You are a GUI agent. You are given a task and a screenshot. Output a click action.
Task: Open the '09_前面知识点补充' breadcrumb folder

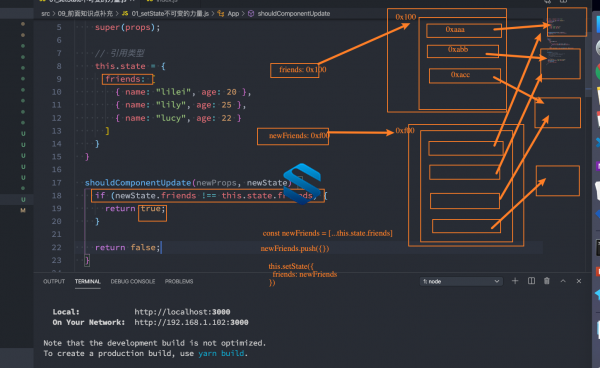tap(85, 13)
